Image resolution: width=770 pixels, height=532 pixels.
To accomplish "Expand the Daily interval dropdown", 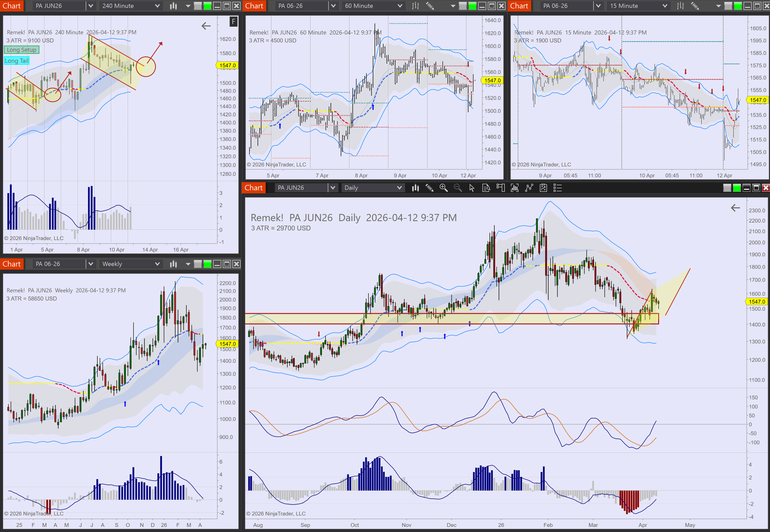I will pos(399,188).
